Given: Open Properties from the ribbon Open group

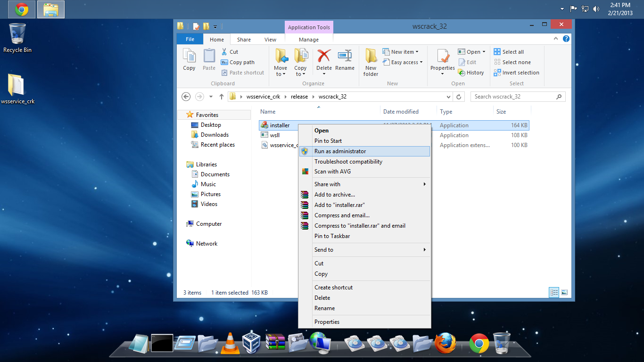Looking at the screenshot, I should click(442, 60).
